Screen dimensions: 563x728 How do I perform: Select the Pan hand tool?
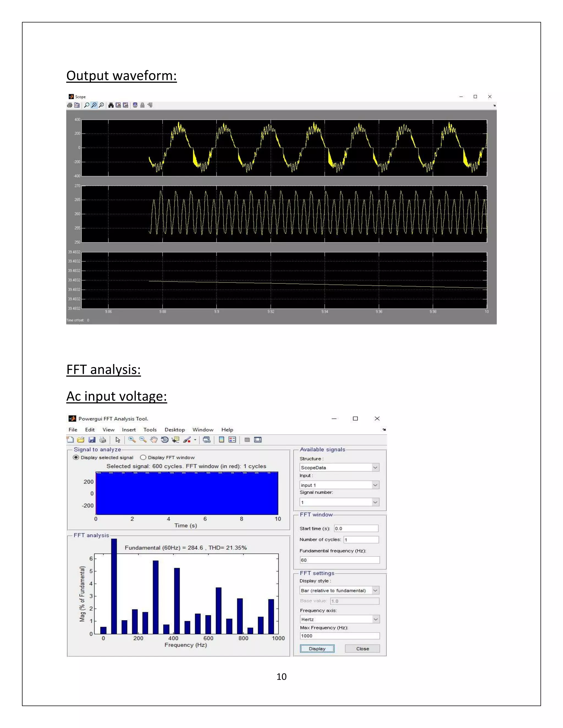pyautogui.click(x=153, y=440)
